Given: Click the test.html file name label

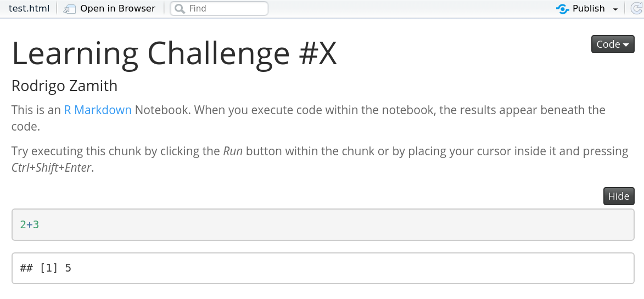Looking at the screenshot, I should tap(29, 9).
